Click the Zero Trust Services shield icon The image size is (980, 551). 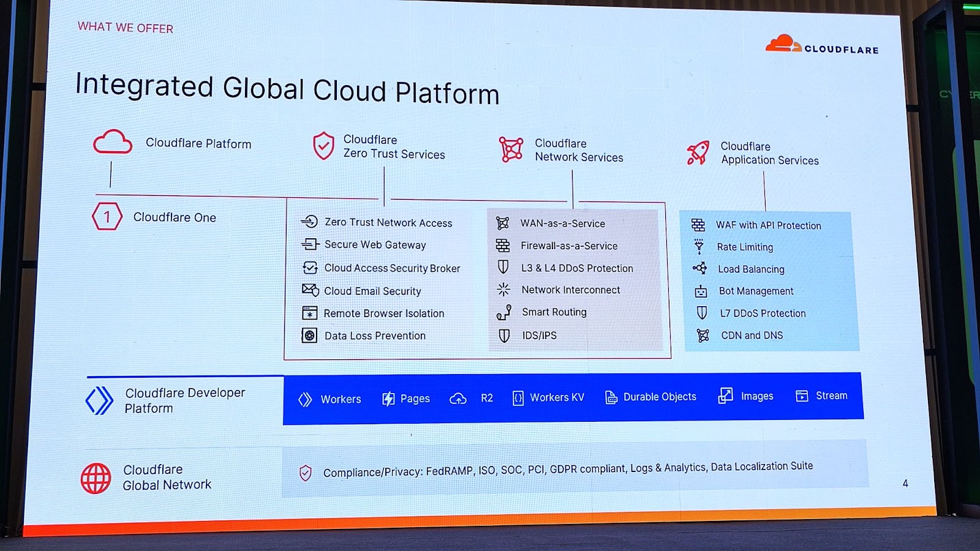tap(323, 146)
